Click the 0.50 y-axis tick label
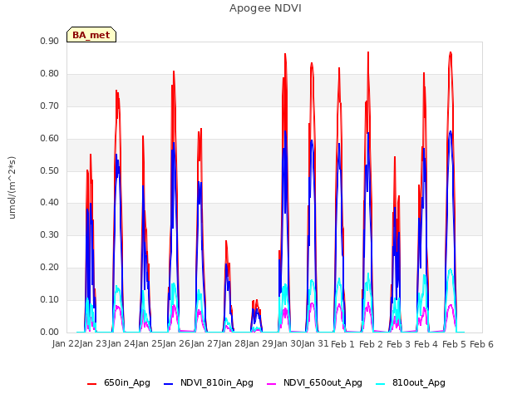 click(50, 170)
